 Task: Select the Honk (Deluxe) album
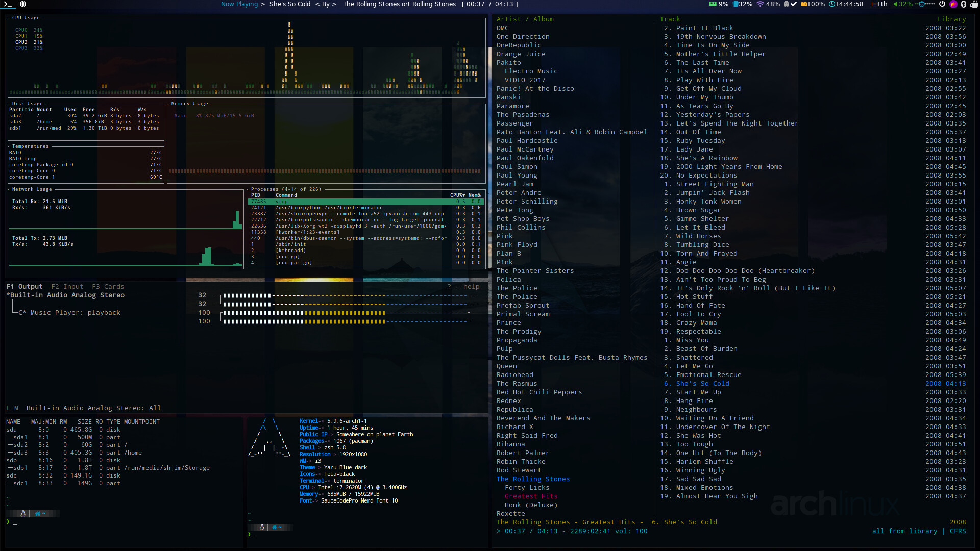531,505
